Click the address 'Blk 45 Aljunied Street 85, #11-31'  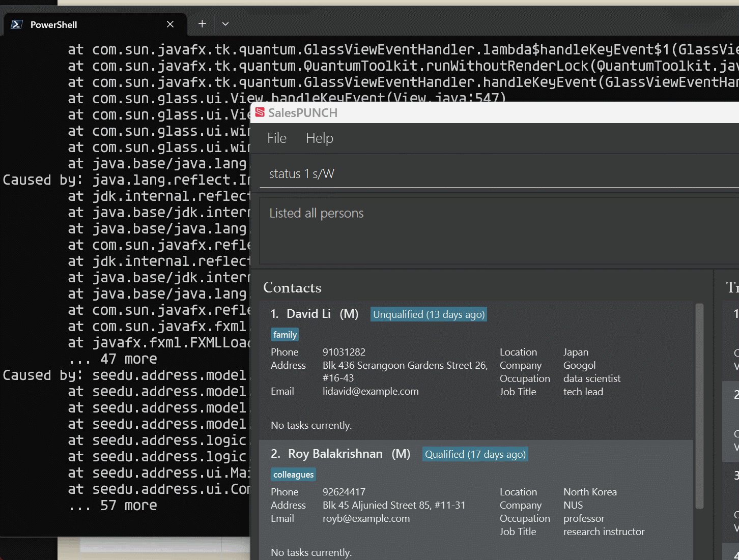[x=394, y=505]
